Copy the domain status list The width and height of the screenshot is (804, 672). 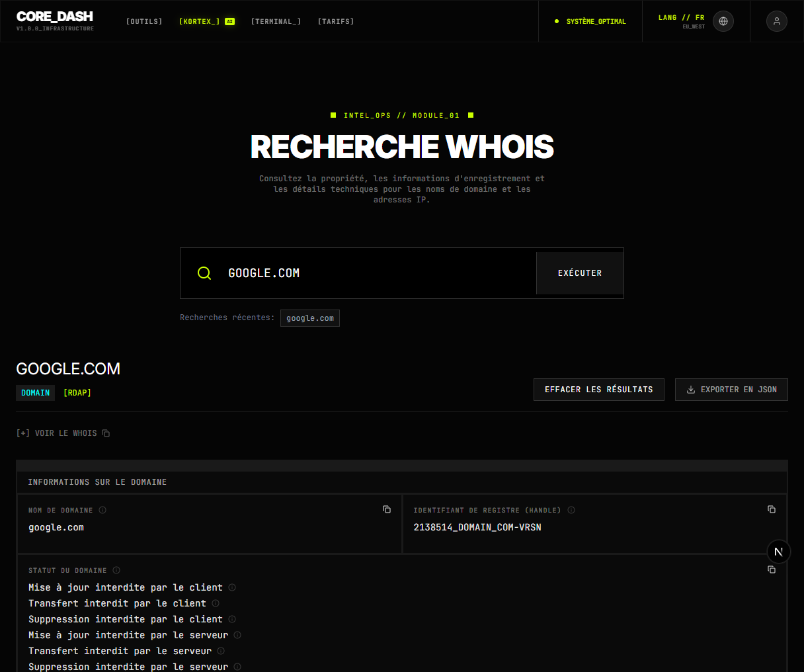click(x=772, y=569)
